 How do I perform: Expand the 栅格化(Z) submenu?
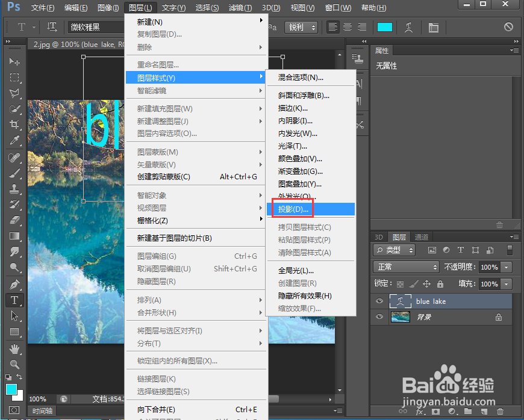196,221
